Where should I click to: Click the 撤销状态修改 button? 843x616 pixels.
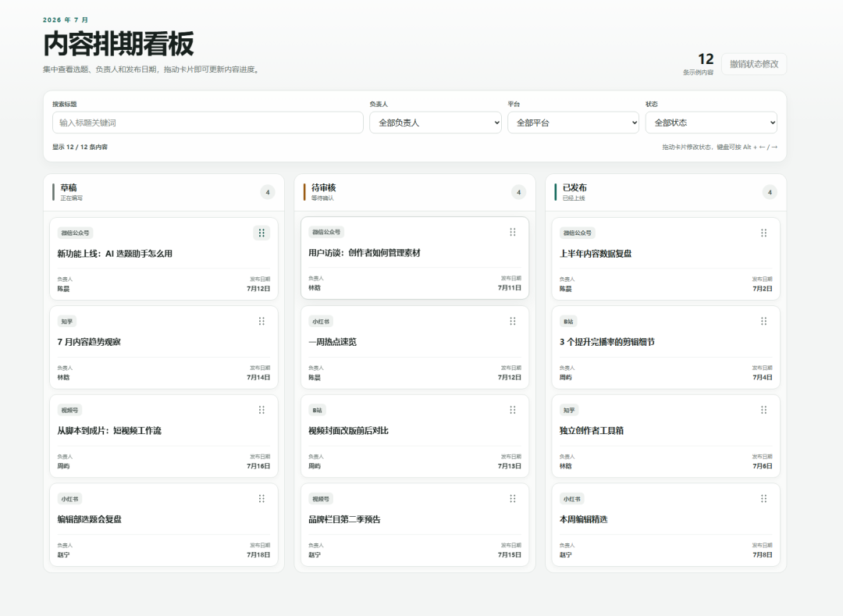tap(754, 64)
